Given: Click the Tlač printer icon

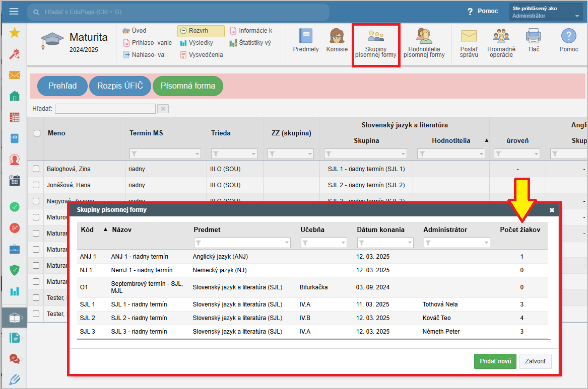Looking at the screenshot, I should click(534, 40).
